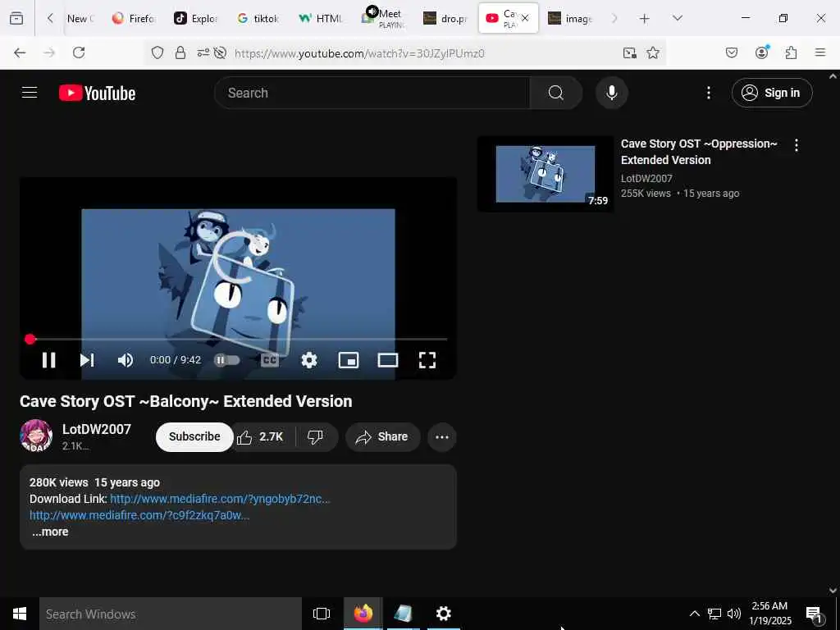
Task: Open taskbar volume speaker control
Action: click(734, 614)
